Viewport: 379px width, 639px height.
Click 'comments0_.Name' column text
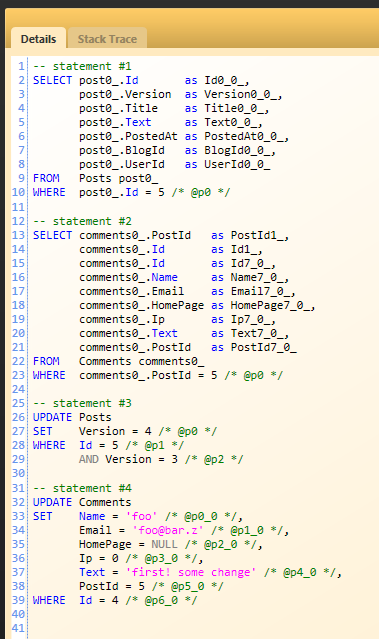tap(128, 278)
